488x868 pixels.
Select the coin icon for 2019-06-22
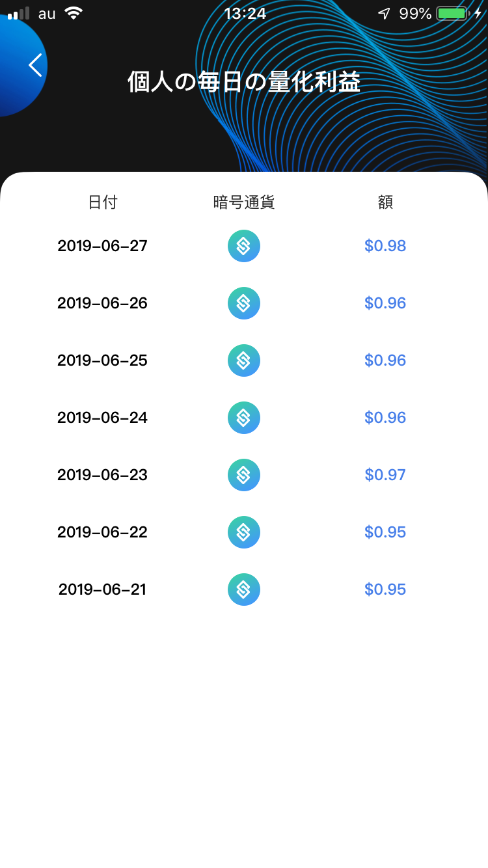[x=244, y=532]
